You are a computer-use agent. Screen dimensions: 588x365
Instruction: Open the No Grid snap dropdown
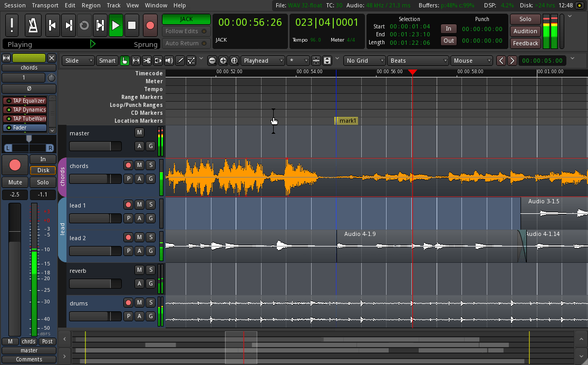364,61
